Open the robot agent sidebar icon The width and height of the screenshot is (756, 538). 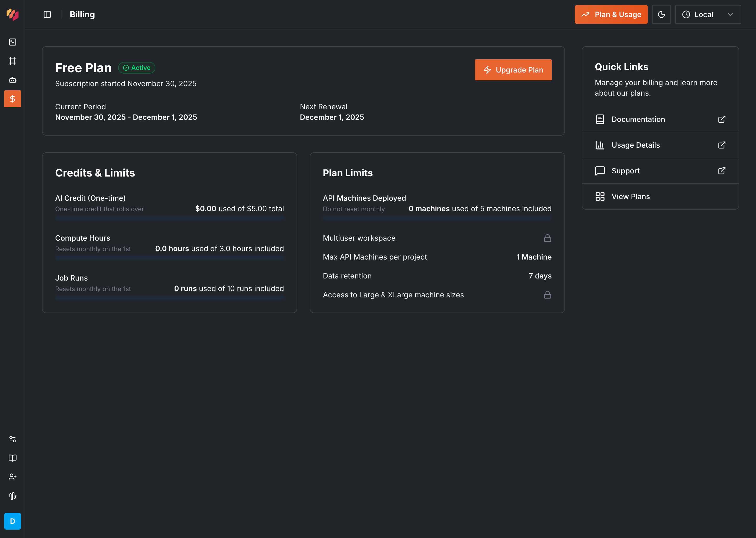click(x=13, y=80)
